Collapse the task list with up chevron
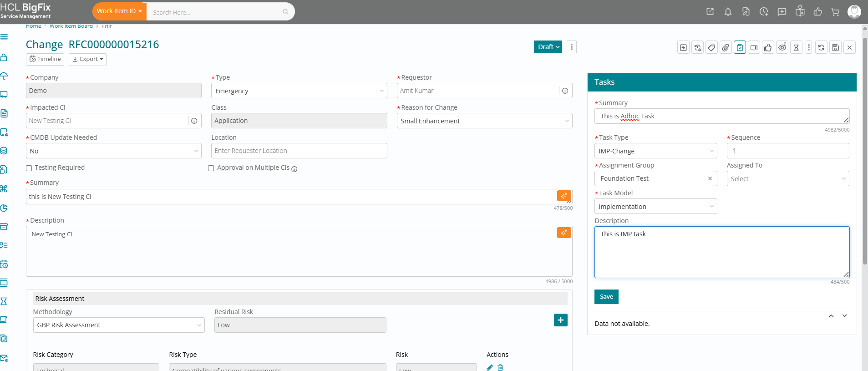 831,316
